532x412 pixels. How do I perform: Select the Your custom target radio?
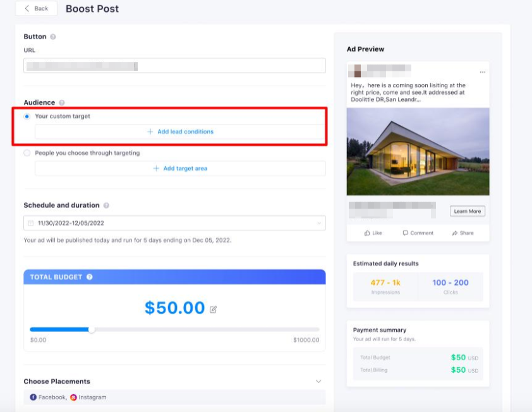click(x=27, y=116)
